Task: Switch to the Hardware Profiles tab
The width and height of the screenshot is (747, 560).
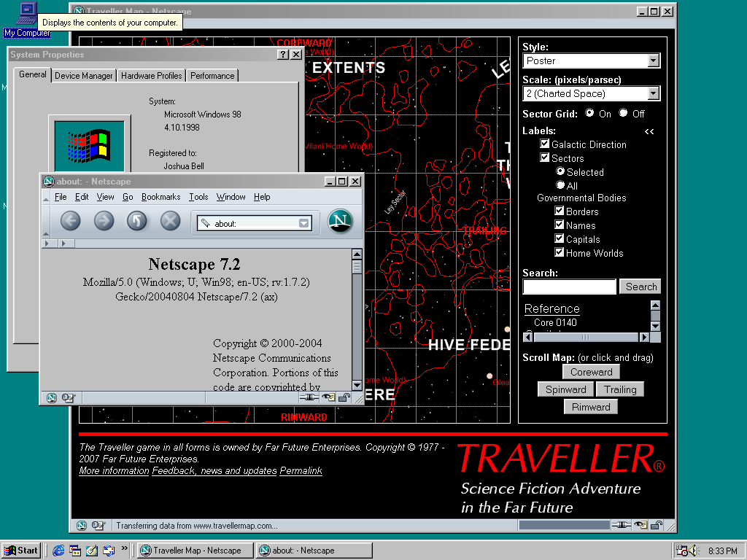Action: [151, 76]
